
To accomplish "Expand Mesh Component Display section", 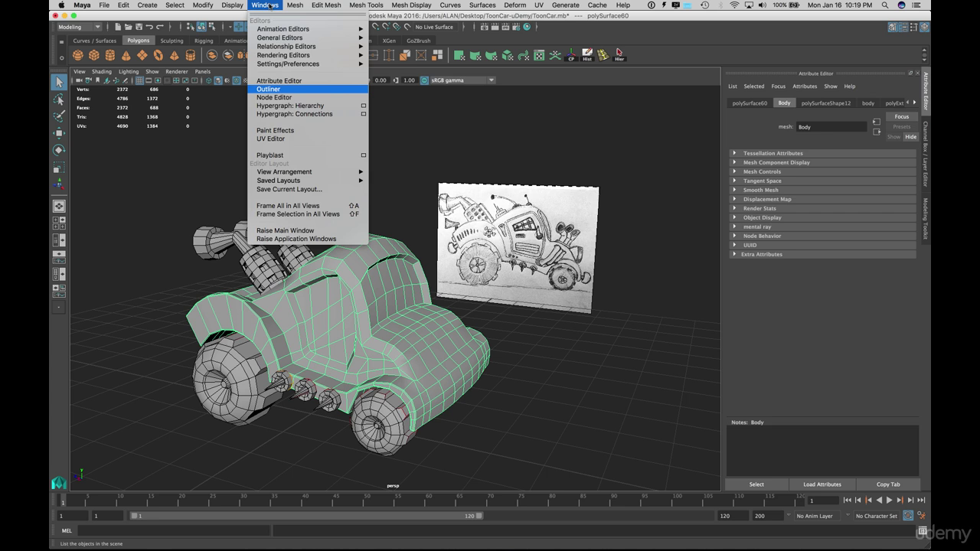I will [822, 162].
